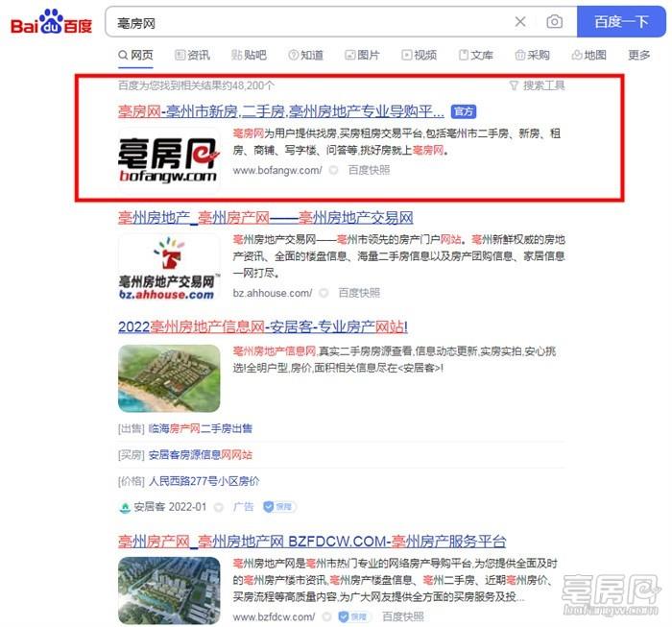Open 亳州房产网 BZFDCW.COM result title
This screenshot has height=627, width=672.
[x=312, y=542]
